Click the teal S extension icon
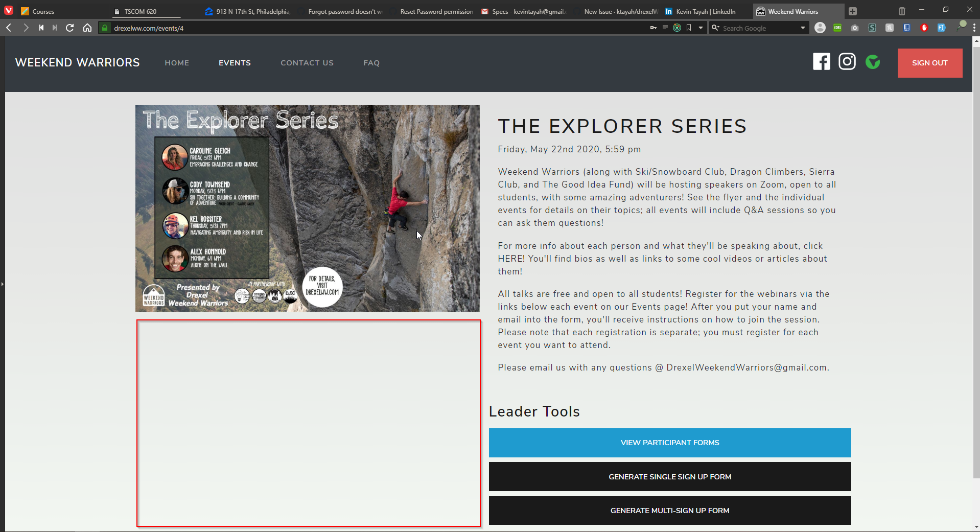Viewport: 980px width, 532px height. [x=872, y=28]
